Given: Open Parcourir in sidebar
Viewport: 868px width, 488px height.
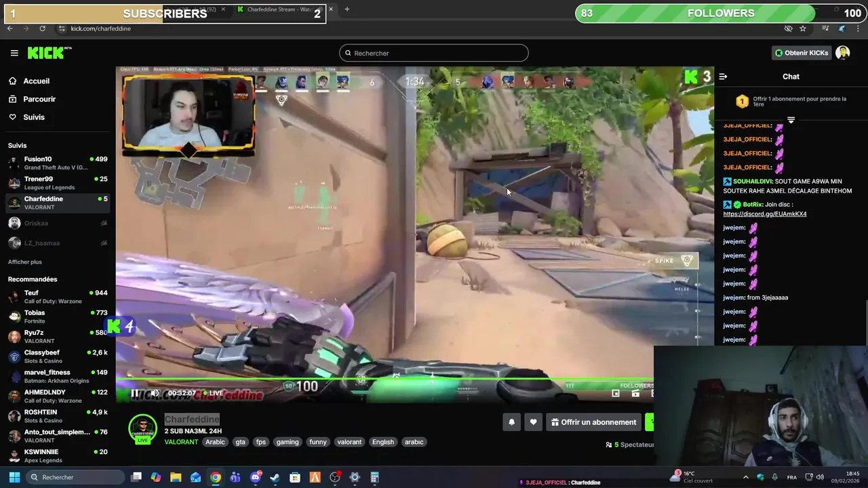Looking at the screenshot, I should point(39,99).
